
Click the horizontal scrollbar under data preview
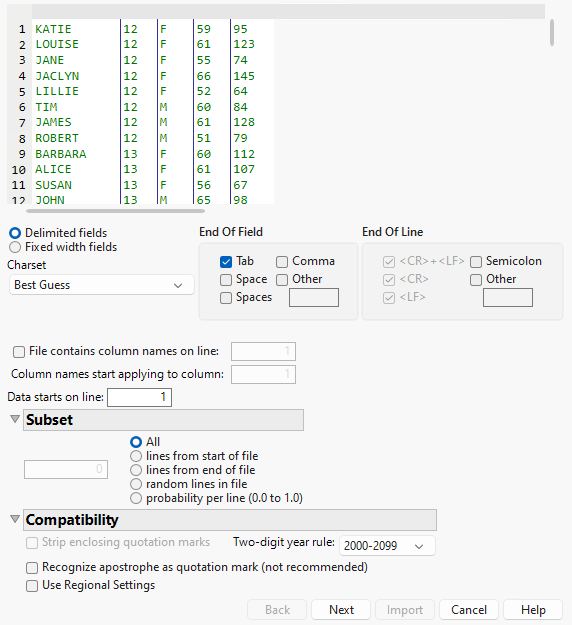point(116,210)
